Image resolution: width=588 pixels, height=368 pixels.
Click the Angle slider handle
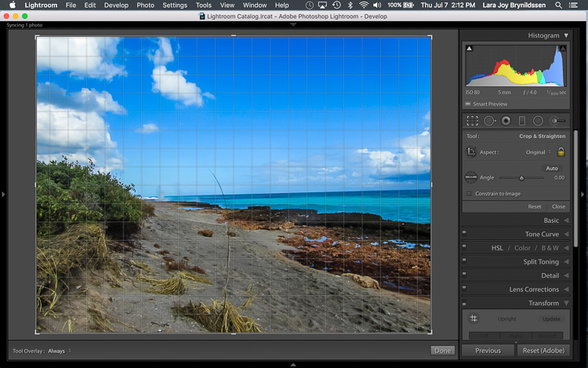click(521, 178)
